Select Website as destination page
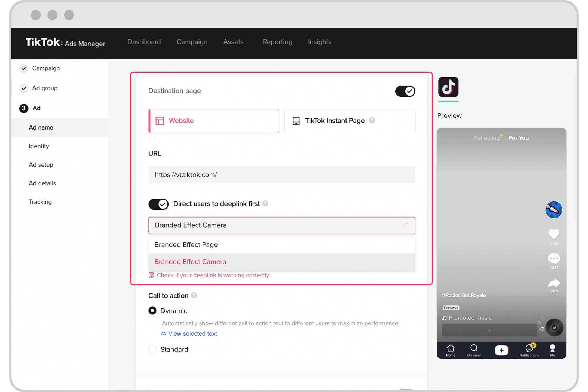This screenshot has height=392, width=588. coord(214,121)
